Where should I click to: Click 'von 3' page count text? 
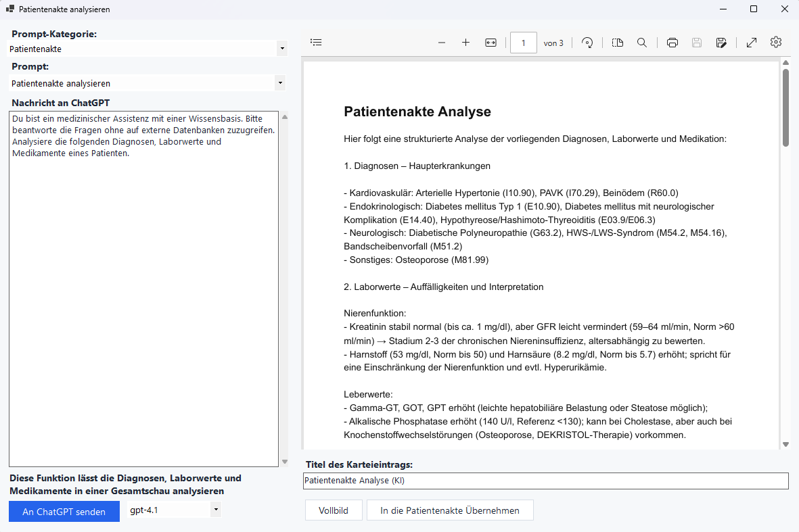pos(553,43)
